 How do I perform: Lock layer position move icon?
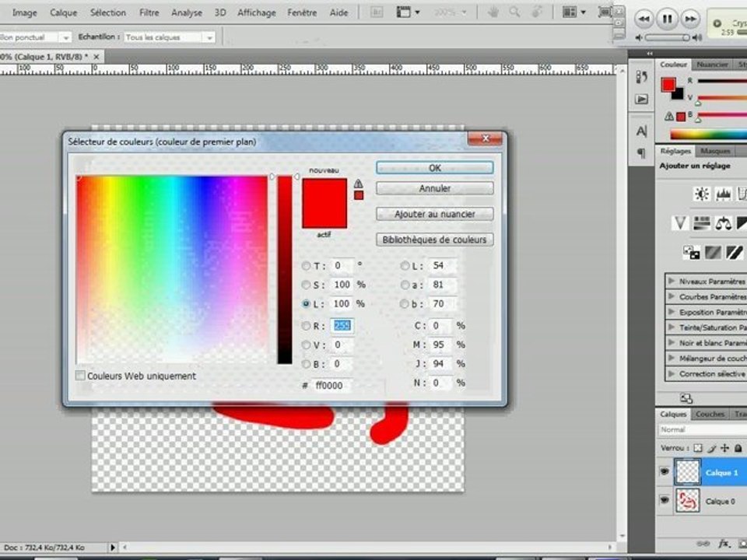[724, 448]
